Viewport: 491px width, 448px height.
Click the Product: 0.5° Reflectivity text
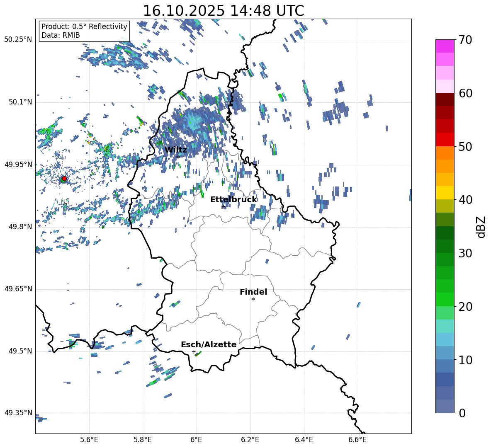pos(84,26)
